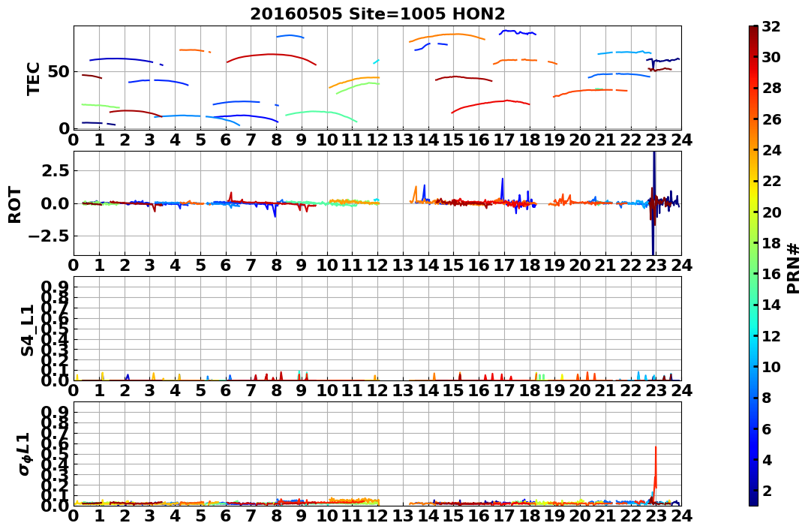Click the S4_L1 y-axis label
The width and height of the screenshot is (808, 532).
[27, 330]
